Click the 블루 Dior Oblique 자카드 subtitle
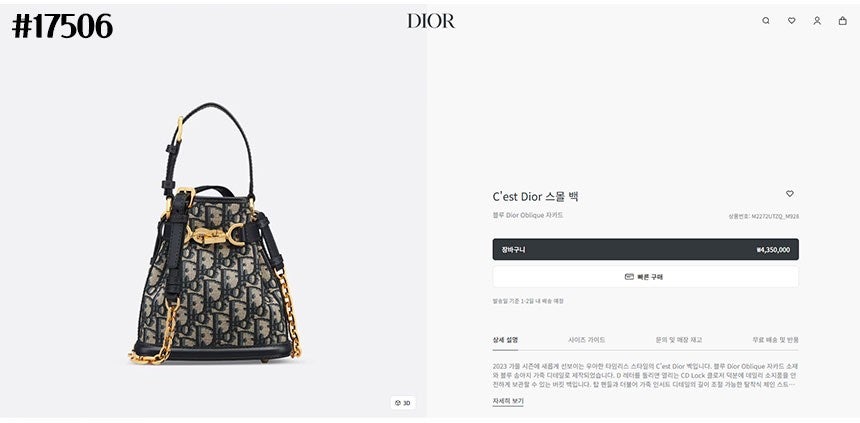 (528, 216)
